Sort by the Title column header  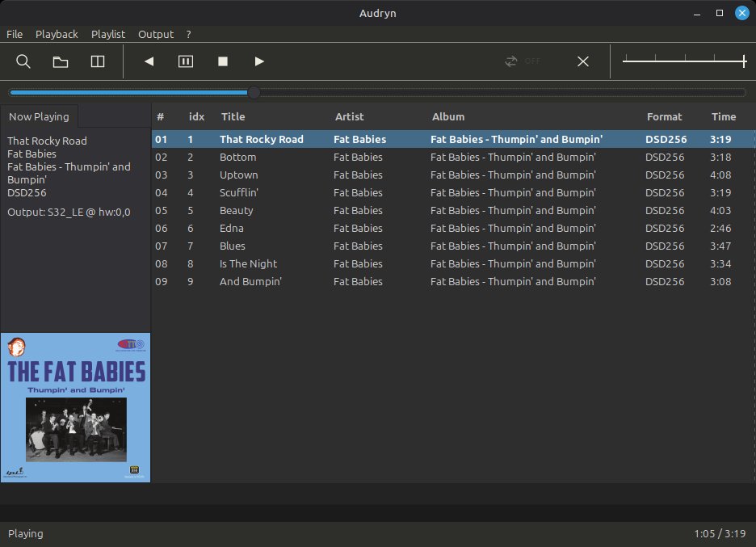click(x=233, y=116)
